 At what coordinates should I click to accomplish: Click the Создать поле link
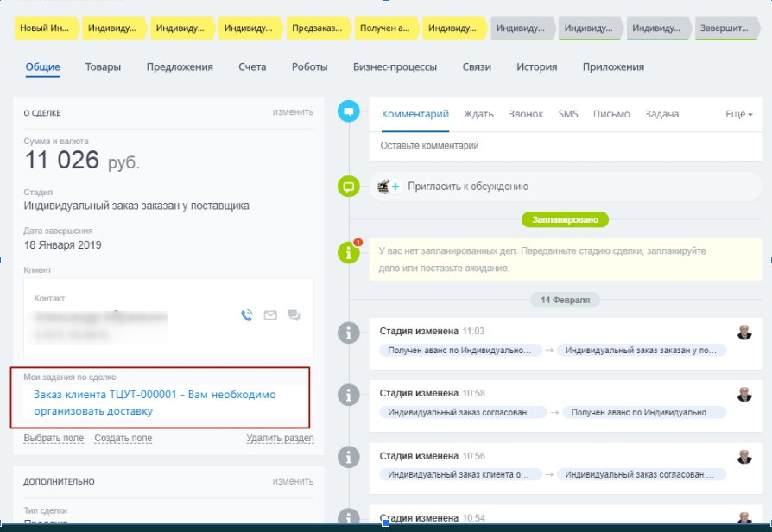pos(123,438)
